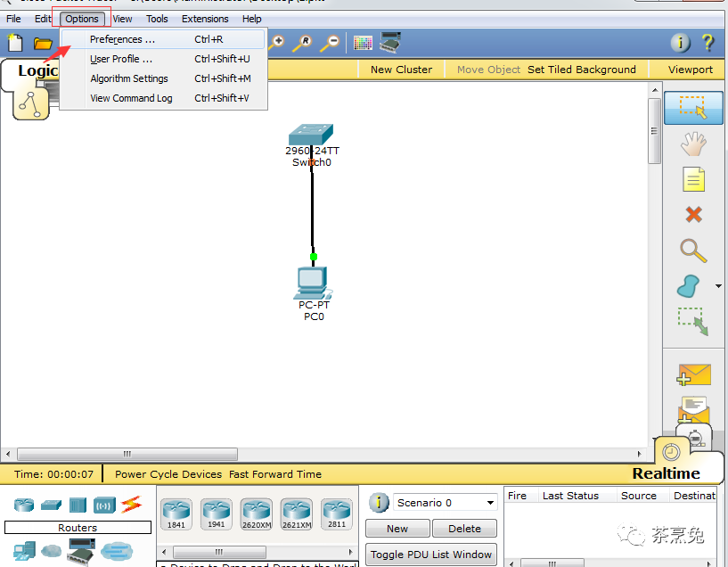Open the View menu
728x567 pixels.
(x=123, y=19)
